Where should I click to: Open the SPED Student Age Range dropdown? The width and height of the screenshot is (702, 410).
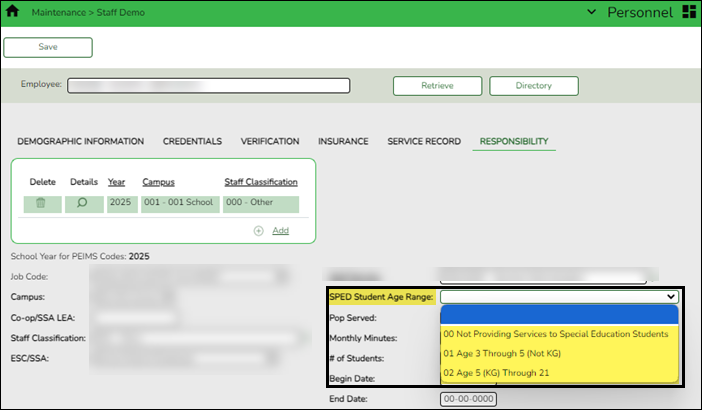point(559,296)
